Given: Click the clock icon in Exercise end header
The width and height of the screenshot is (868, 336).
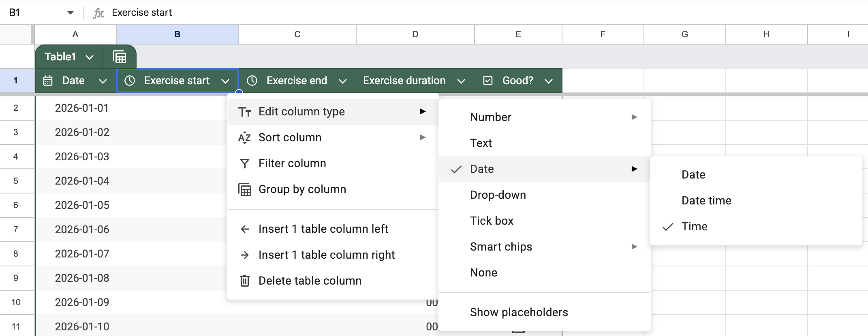Looking at the screenshot, I should coord(252,81).
